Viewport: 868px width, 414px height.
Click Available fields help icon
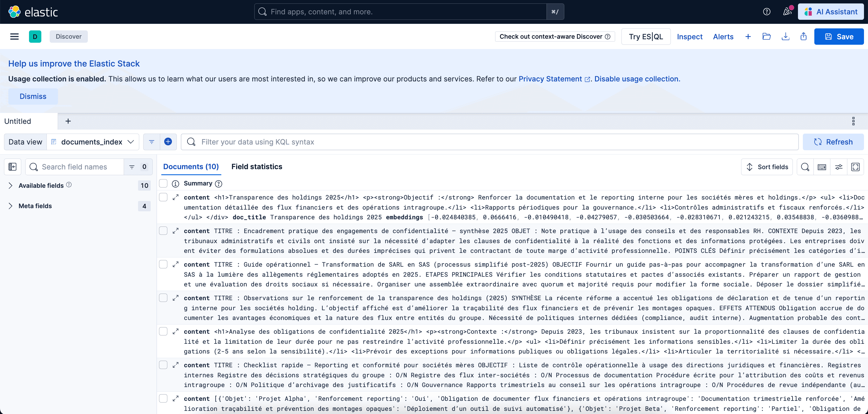pos(69,185)
